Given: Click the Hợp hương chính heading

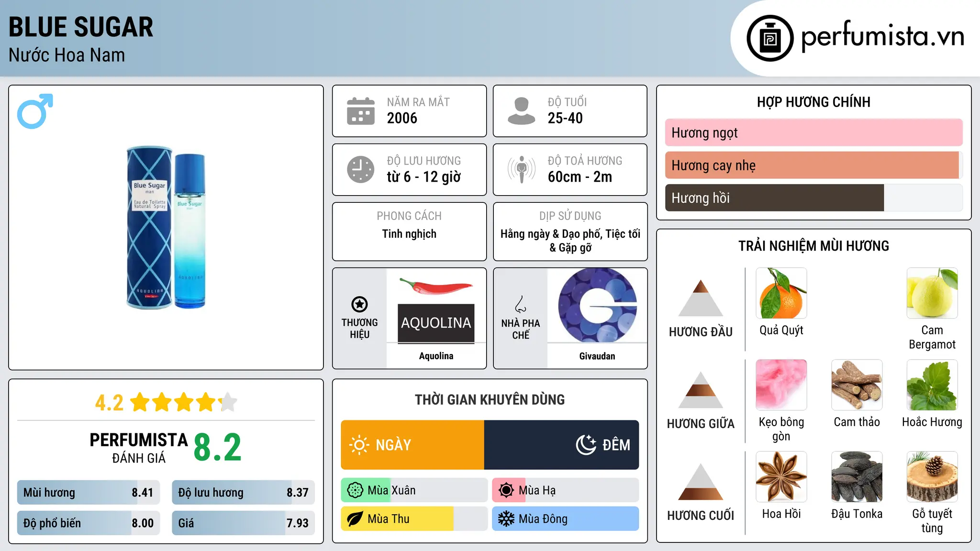Looking at the screenshot, I should [x=813, y=102].
